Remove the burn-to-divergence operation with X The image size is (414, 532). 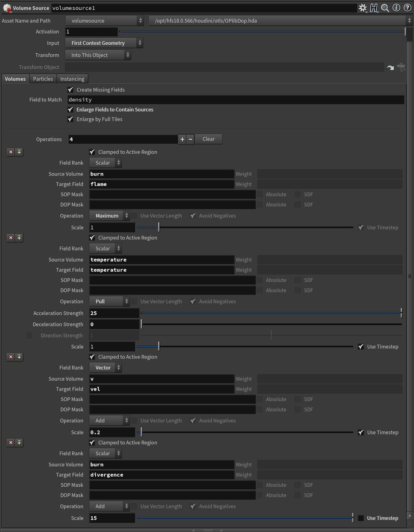click(11, 443)
